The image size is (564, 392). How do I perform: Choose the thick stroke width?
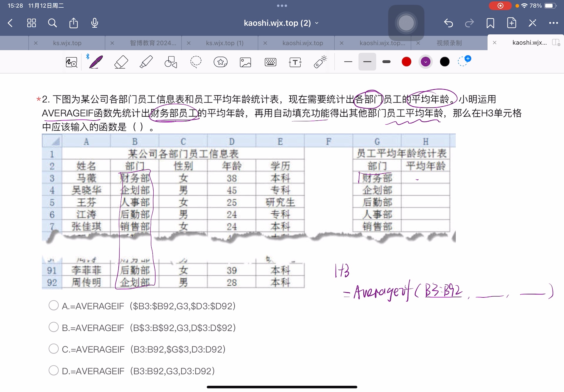(387, 62)
